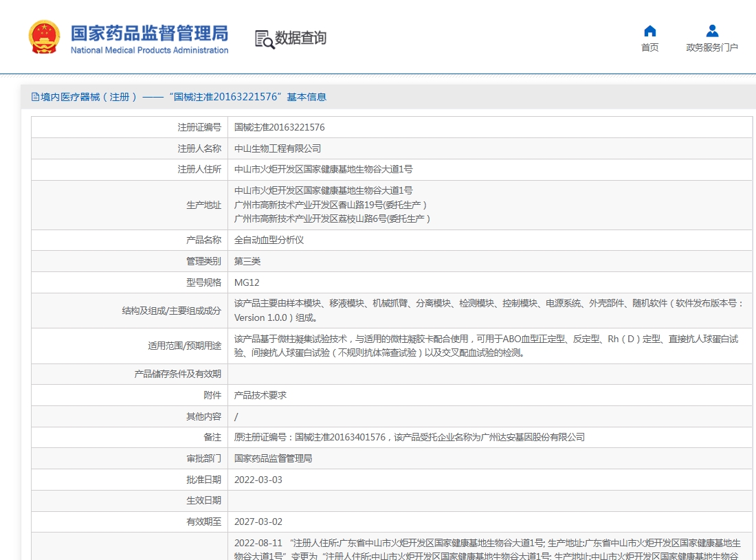Click the slash value beside 其他内容

(x=236, y=417)
